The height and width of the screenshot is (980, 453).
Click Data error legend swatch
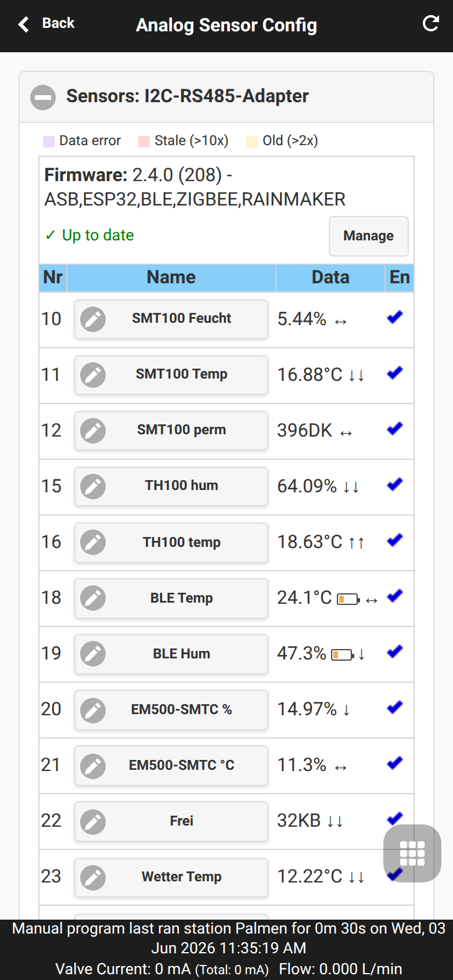tap(49, 141)
